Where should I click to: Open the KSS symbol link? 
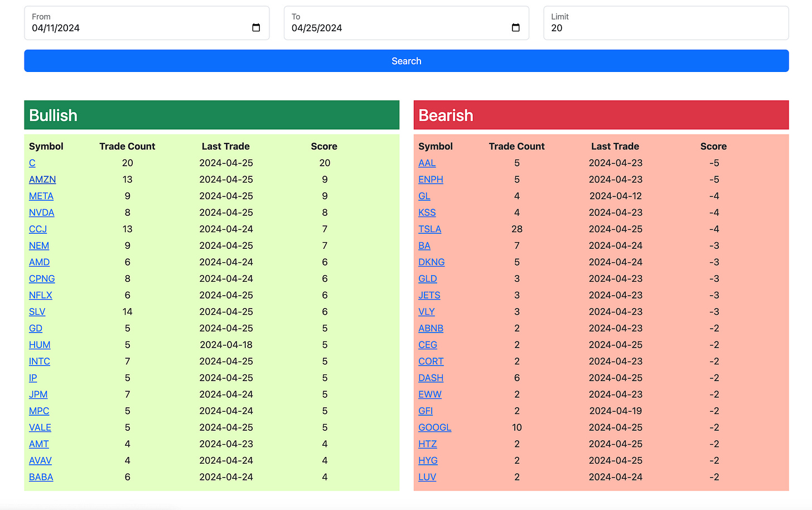pos(427,213)
